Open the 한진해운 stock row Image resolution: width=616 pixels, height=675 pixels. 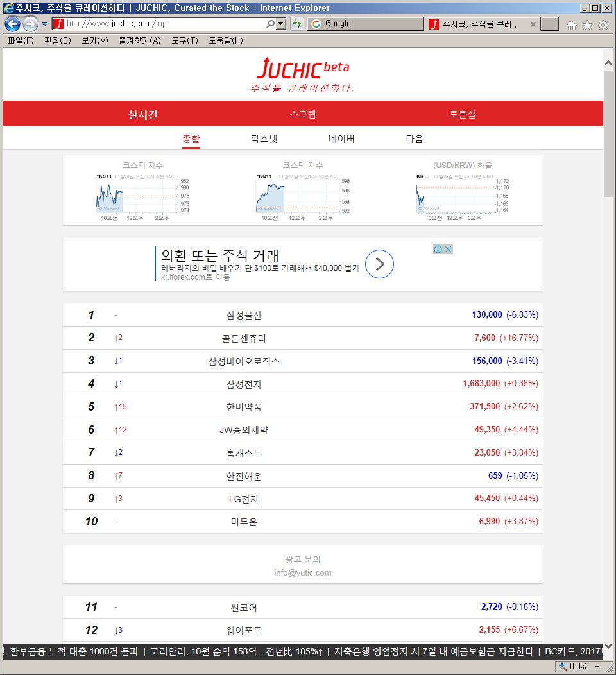point(303,475)
